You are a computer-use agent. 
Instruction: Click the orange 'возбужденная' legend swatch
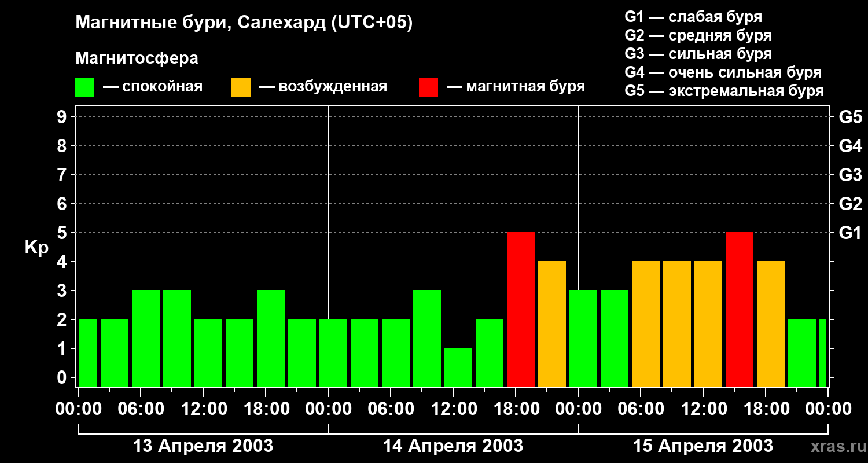click(x=241, y=87)
